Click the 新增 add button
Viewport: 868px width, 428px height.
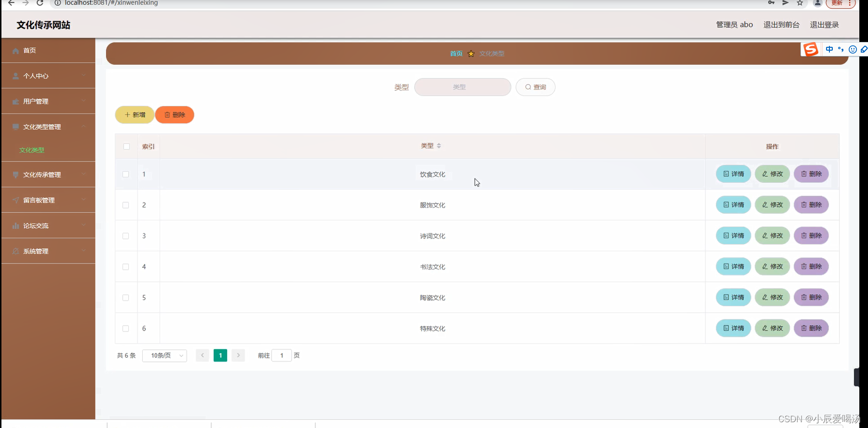[x=135, y=115]
